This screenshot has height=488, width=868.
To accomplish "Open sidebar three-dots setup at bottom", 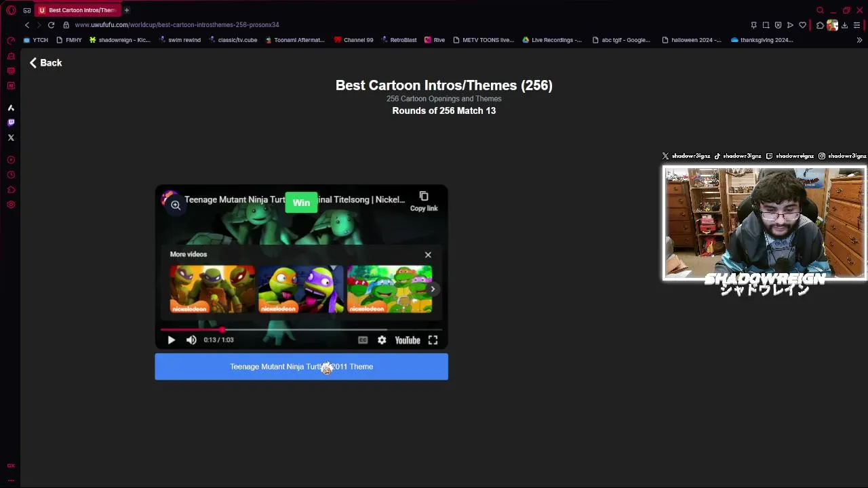I will pos(11,481).
